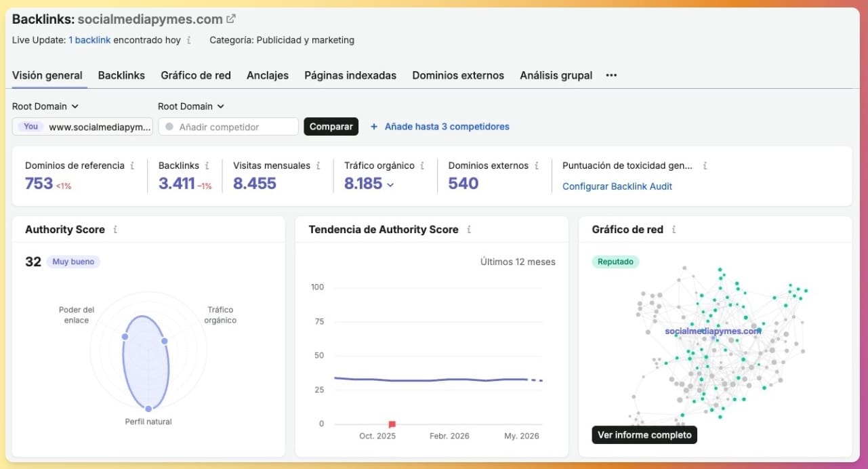Viewport: 868px width, 469px height.
Task: Switch to Anclajes tab
Action: click(268, 75)
